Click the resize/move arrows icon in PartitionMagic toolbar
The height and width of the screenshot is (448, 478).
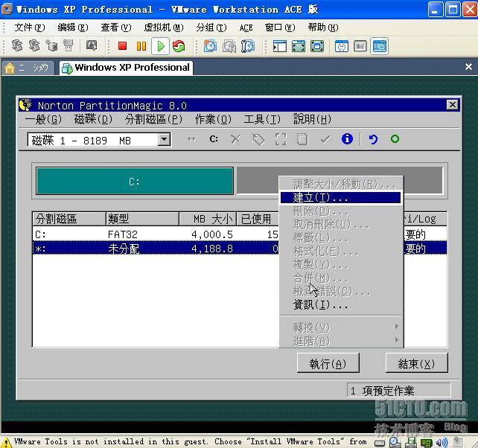click(x=191, y=139)
